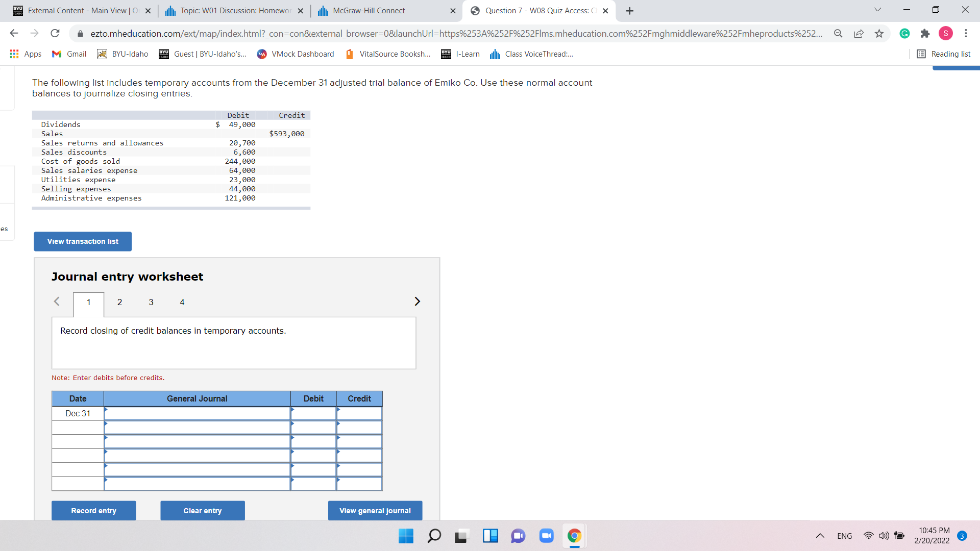Open Microsoft Teams from the taskbar
Viewport: 980px width, 551px height.
pos(518,536)
